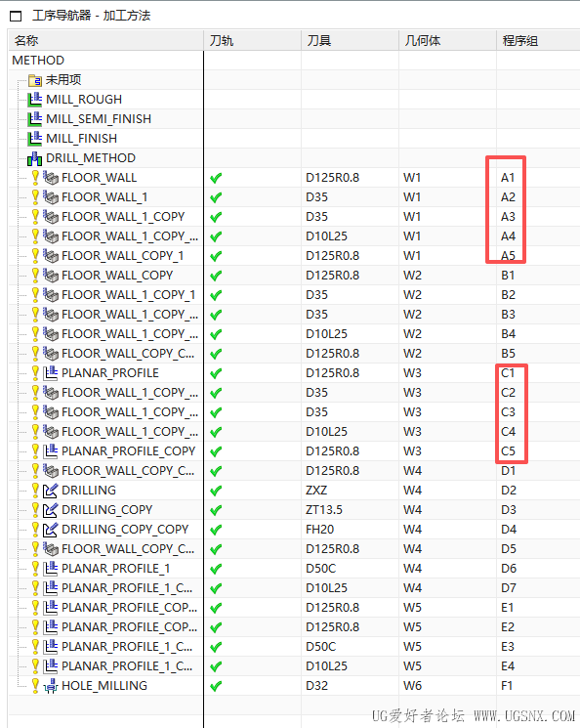
Task: Select the 未用项 tree item label
Action: point(63,80)
